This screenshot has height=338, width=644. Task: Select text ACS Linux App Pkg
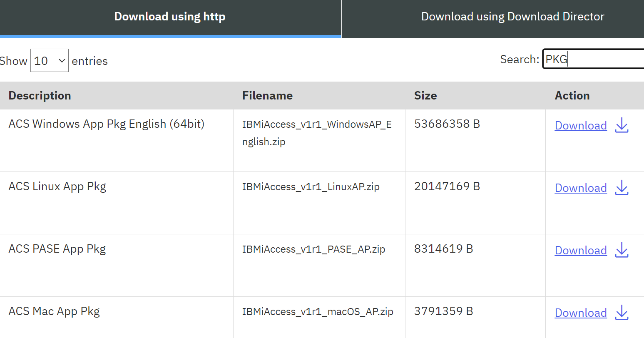click(57, 186)
